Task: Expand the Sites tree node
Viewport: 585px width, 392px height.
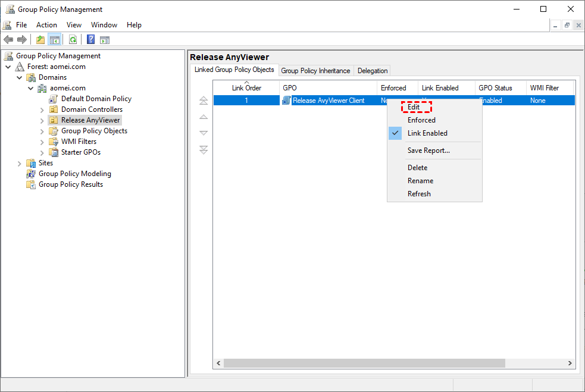Action: click(20, 163)
